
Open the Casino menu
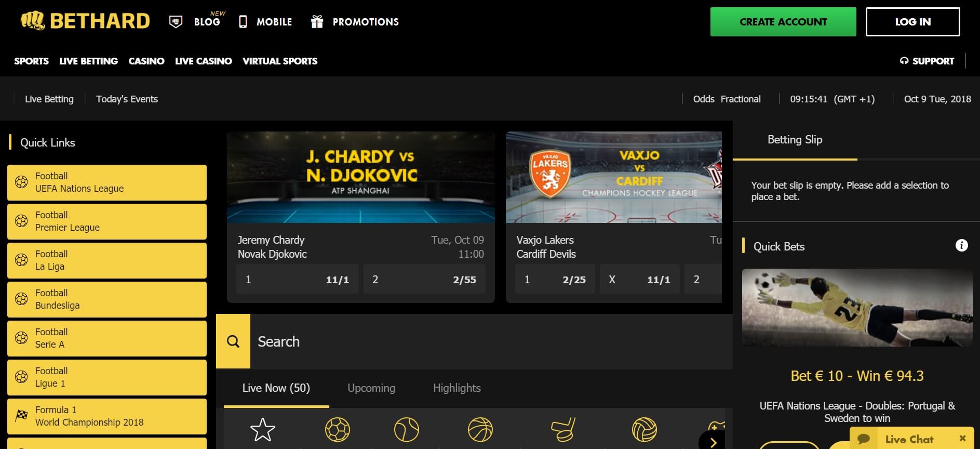tap(146, 61)
